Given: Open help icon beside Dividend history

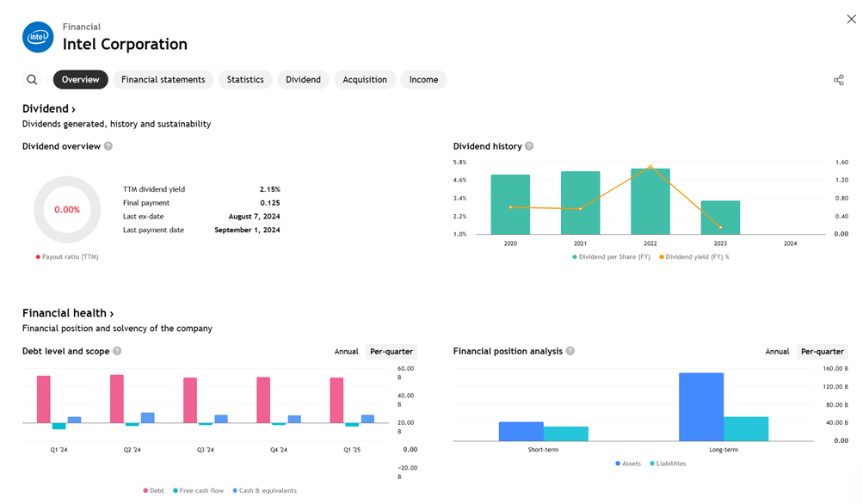Looking at the screenshot, I should tap(529, 146).
